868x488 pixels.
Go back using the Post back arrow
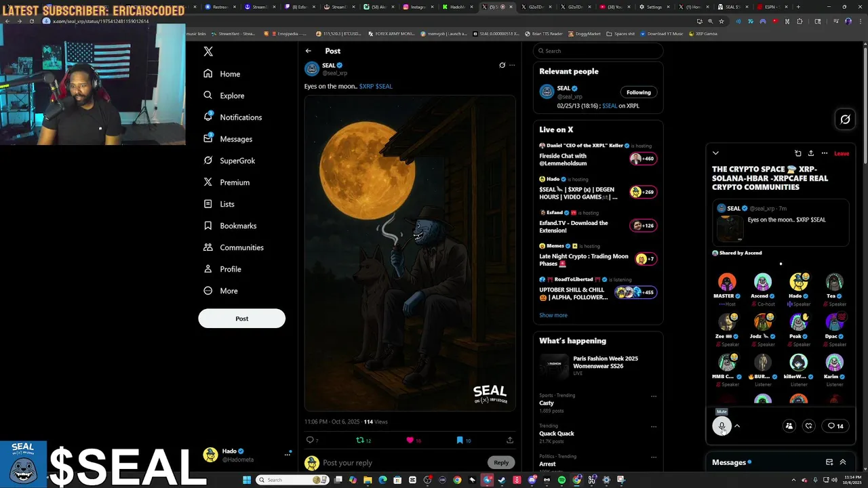coord(309,51)
